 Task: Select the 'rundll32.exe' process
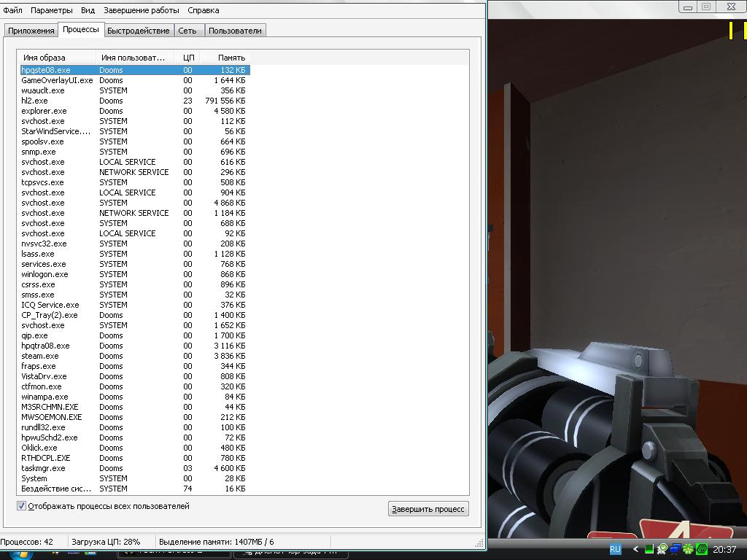coord(135,427)
